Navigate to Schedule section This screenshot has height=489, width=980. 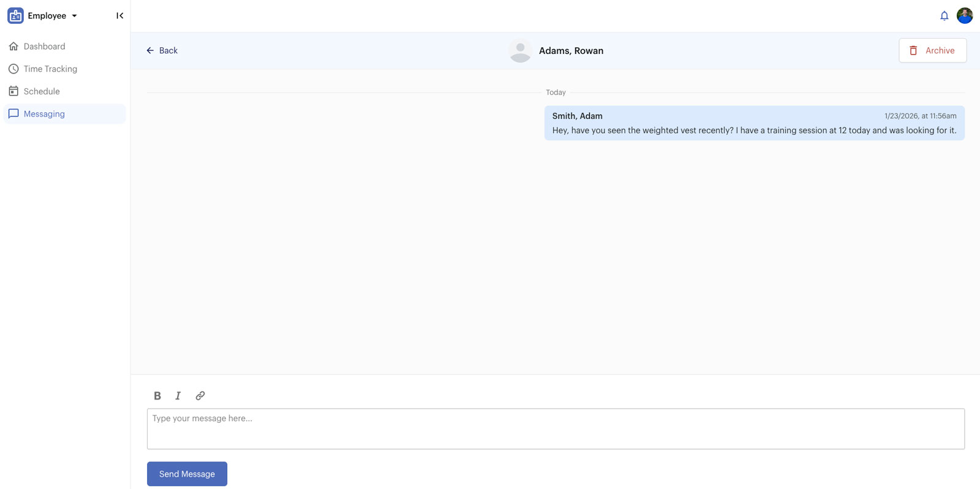[42, 91]
